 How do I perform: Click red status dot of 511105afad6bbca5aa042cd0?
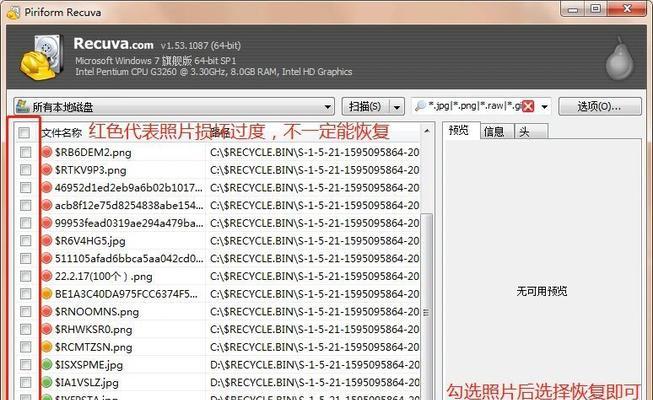click(47, 258)
